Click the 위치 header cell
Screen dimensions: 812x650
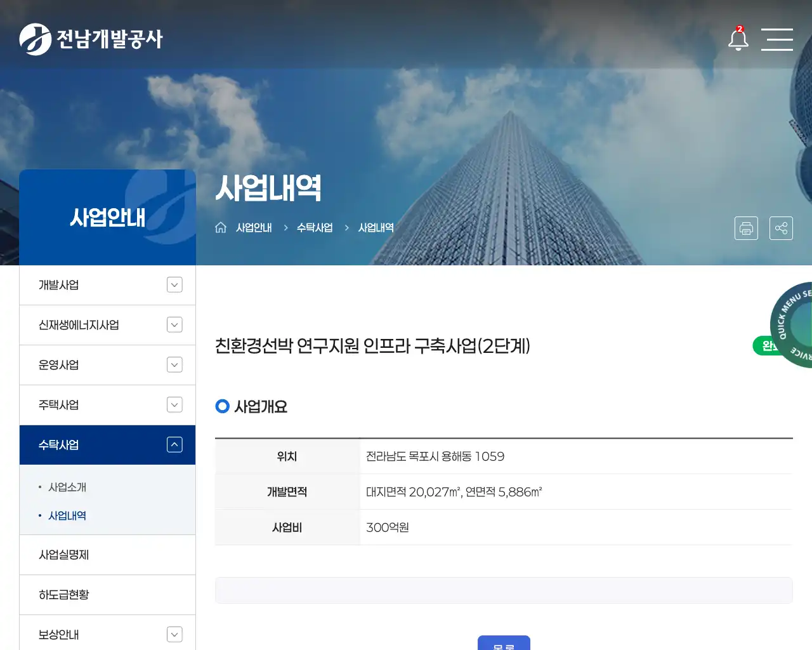click(x=287, y=456)
